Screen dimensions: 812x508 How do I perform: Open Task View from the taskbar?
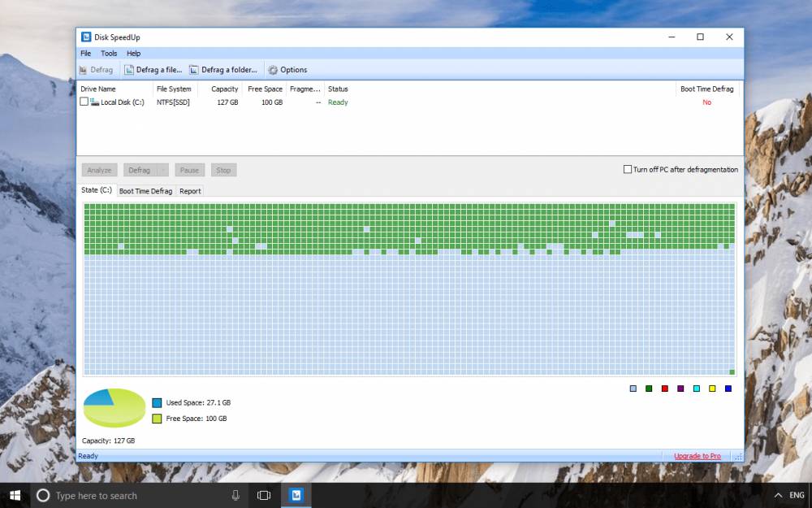(x=264, y=496)
